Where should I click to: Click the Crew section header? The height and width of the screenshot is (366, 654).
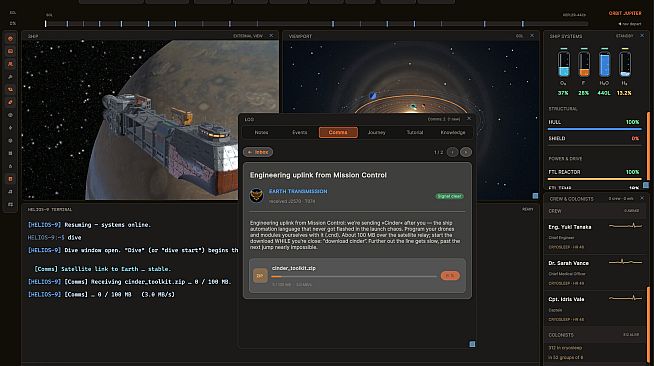point(595,211)
